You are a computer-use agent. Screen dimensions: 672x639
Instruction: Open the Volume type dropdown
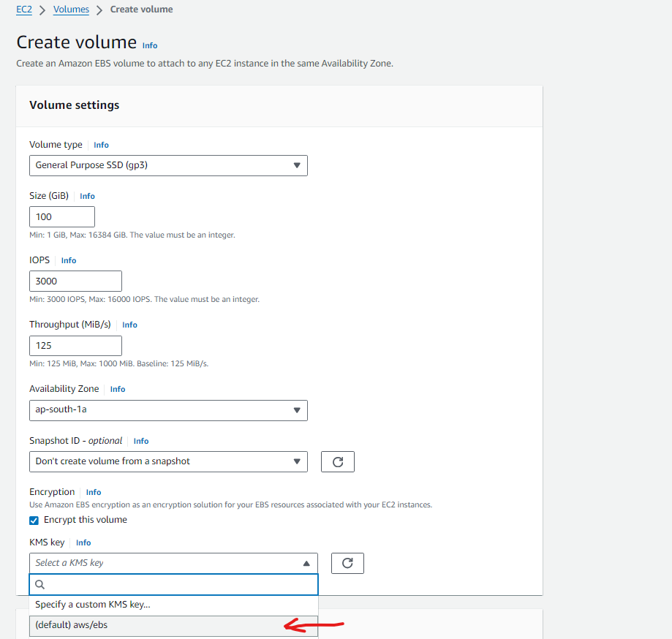coord(168,165)
